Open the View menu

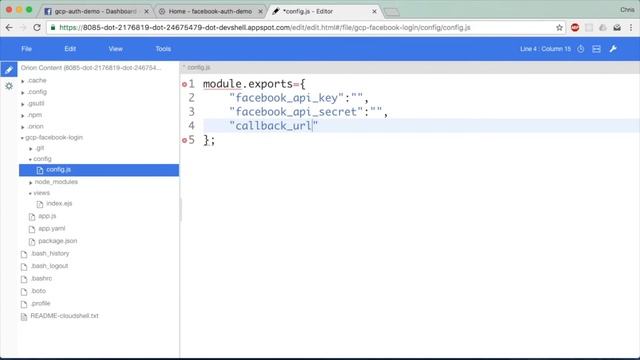116,49
